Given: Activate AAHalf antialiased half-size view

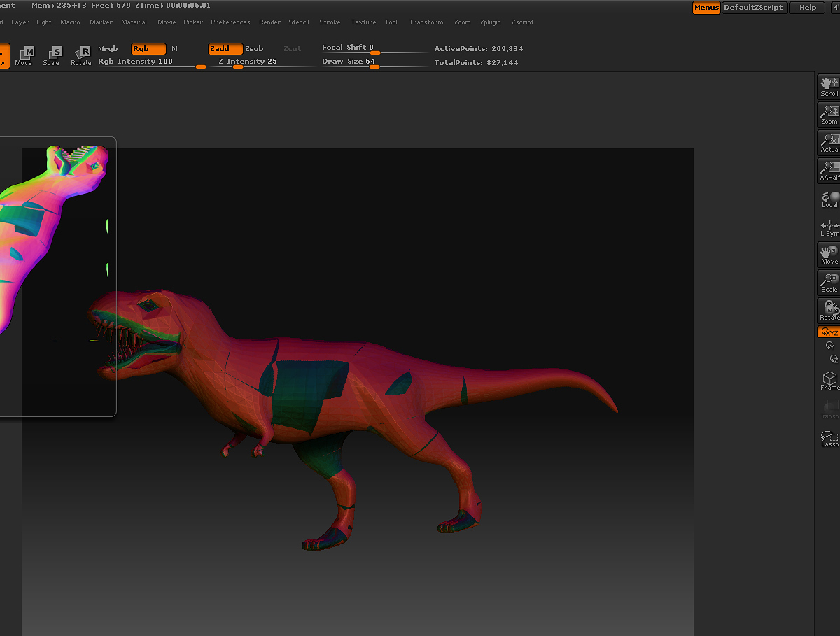Looking at the screenshot, I should pos(829,171).
